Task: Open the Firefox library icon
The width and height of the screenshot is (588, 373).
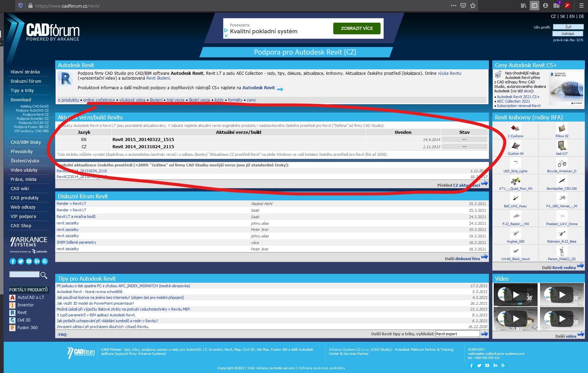Action: [523, 5]
